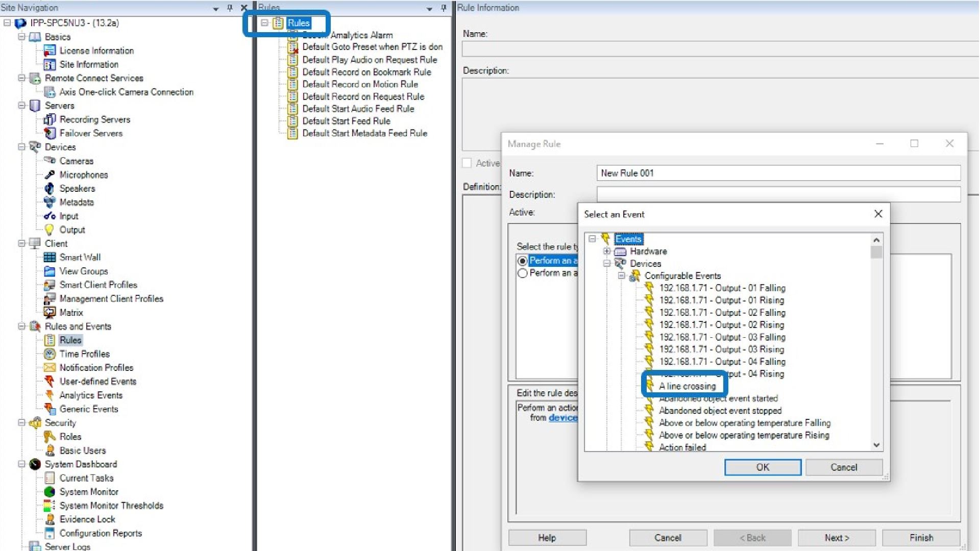Viewport: 980px width, 551px height.
Task: Expand the Hardware node in Events tree
Action: tap(607, 251)
